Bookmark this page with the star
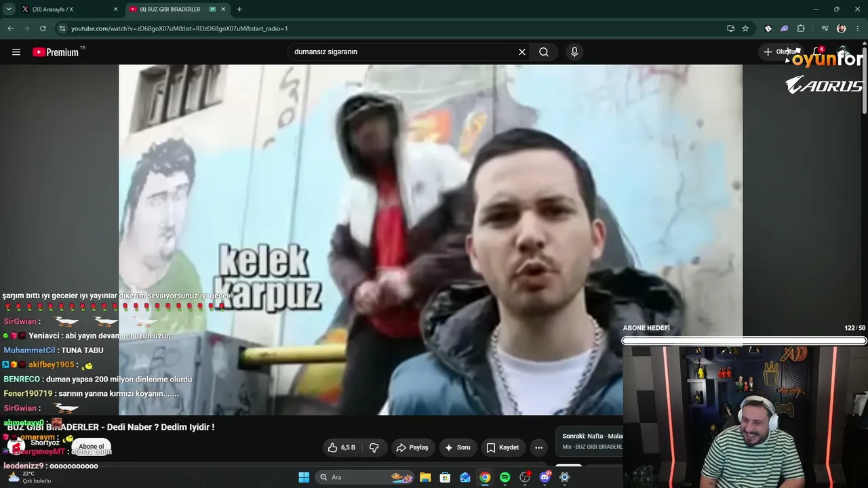 tap(745, 28)
